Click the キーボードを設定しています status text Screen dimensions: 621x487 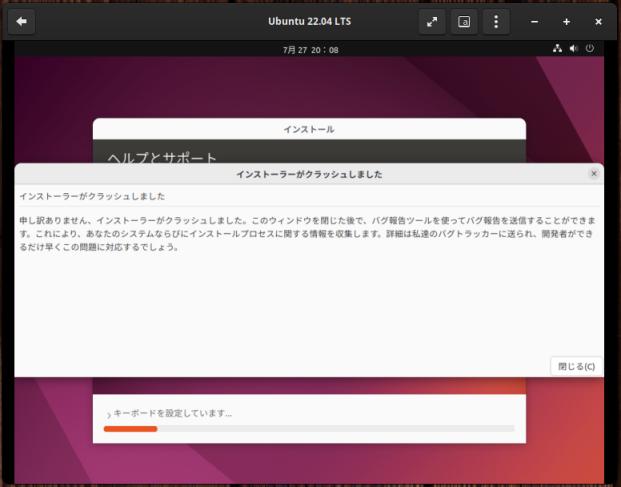[173, 413]
